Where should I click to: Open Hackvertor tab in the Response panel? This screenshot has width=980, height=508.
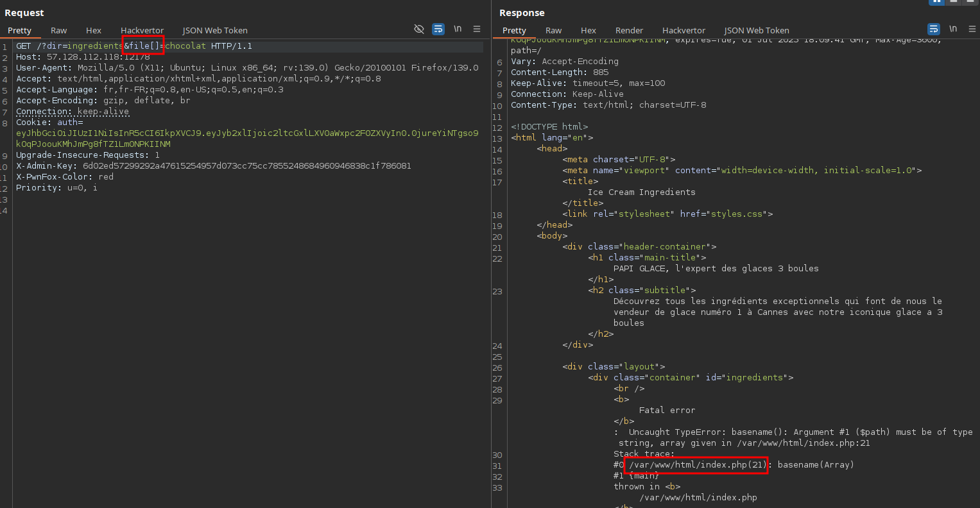(x=683, y=30)
